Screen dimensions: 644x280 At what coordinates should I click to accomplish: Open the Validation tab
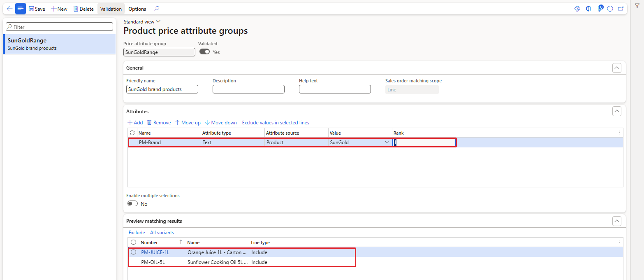[111, 9]
